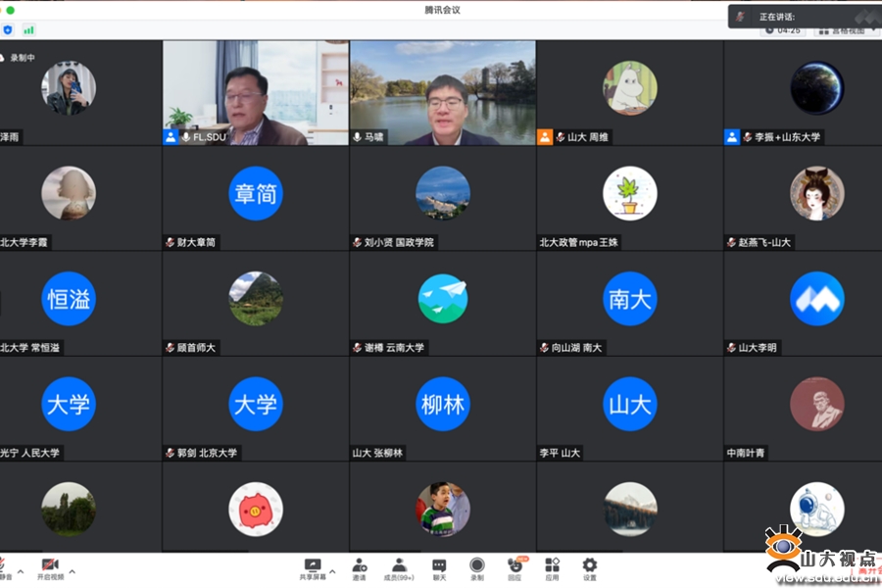Image resolution: width=882 pixels, height=588 pixels.
Task: Click the Invite (邀请) icon
Action: [x=360, y=568]
